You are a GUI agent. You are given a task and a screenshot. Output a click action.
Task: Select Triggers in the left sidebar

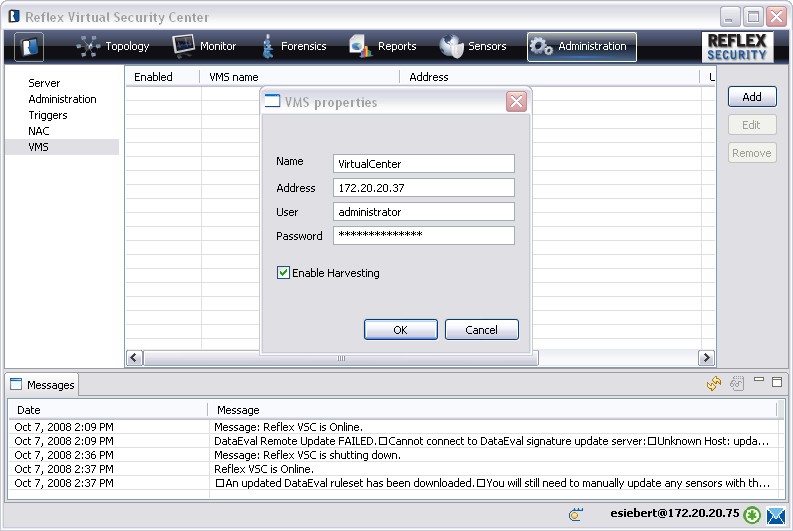(x=48, y=115)
